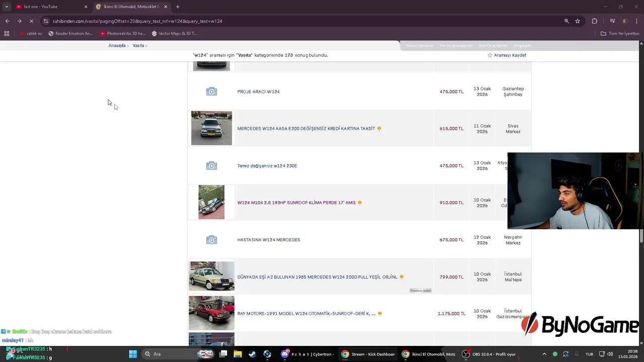Switch to the 'Stream - Kick Dashboard' taskbar window

368,354
